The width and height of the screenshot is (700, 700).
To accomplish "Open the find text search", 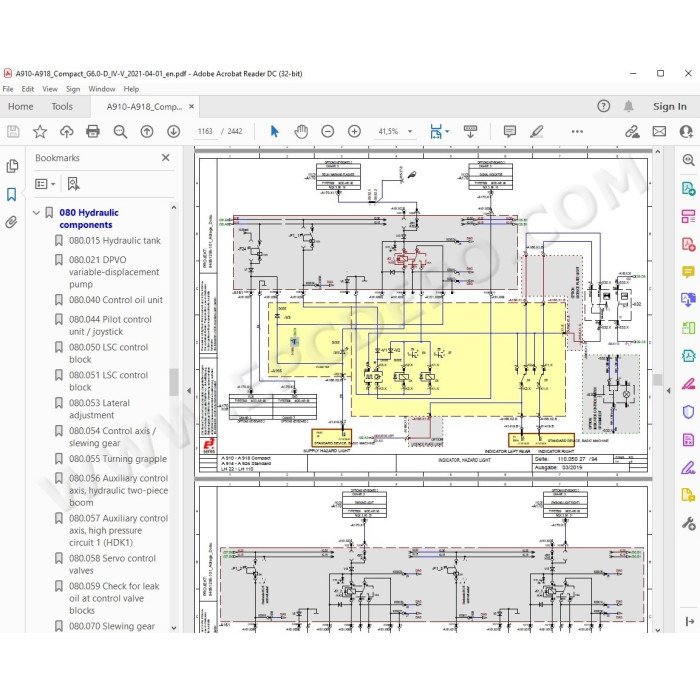I will 120,131.
